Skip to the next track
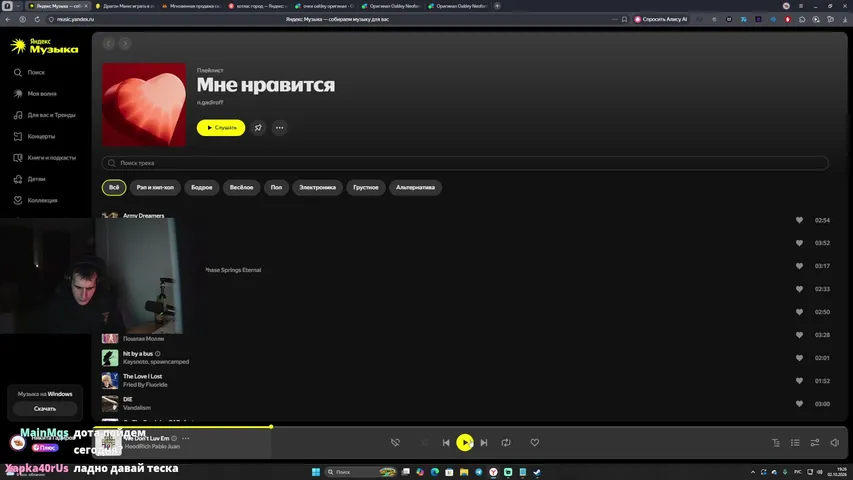 pyautogui.click(x=484, y=442)
